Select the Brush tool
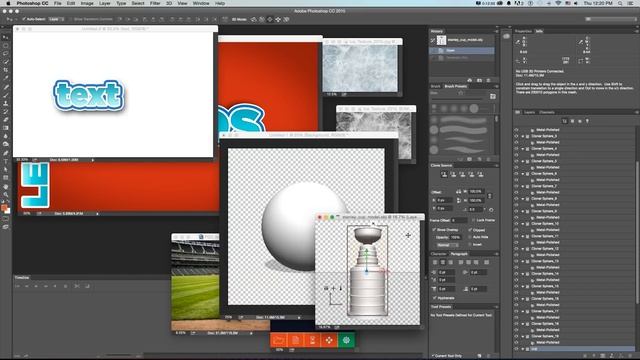The image size is (640, 360). [5, 95]
